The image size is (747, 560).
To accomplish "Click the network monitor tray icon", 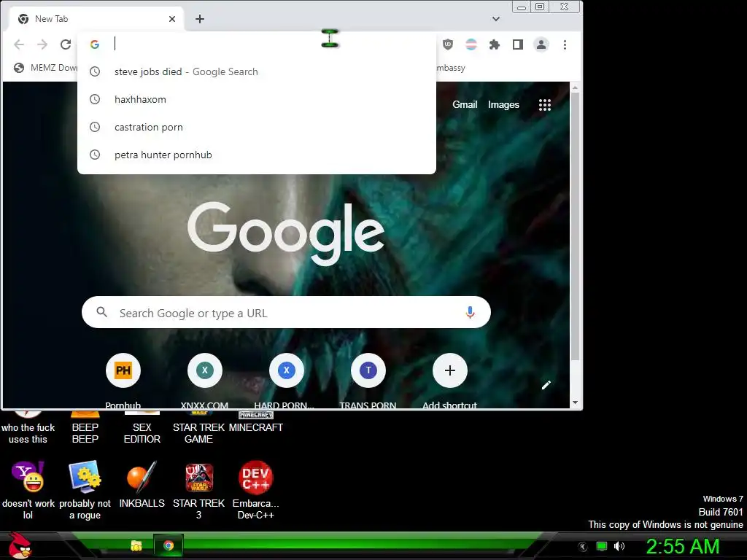I will pos(602,546).
